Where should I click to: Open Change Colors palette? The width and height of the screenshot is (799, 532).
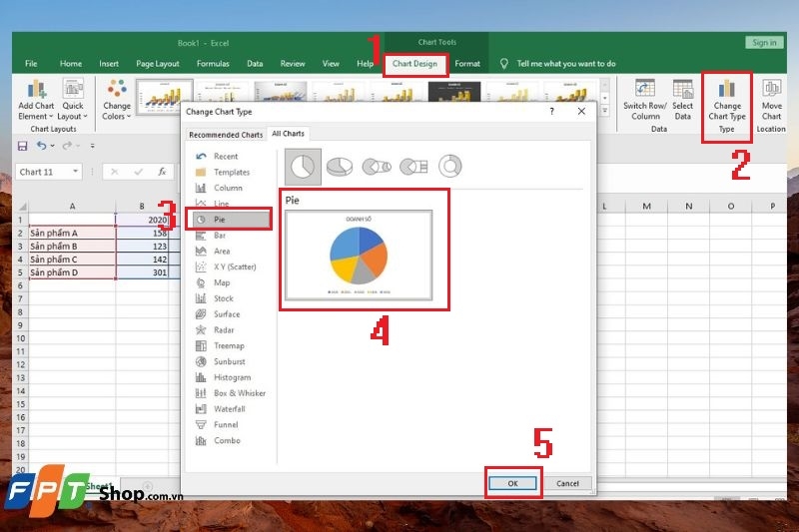(117, 100)
